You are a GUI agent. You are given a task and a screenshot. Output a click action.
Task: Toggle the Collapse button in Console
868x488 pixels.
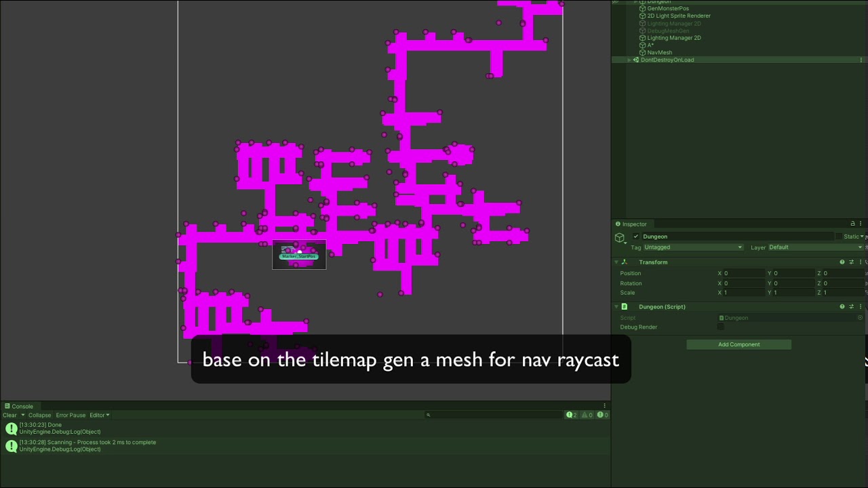pyautogui.click(x=39, y=415)
